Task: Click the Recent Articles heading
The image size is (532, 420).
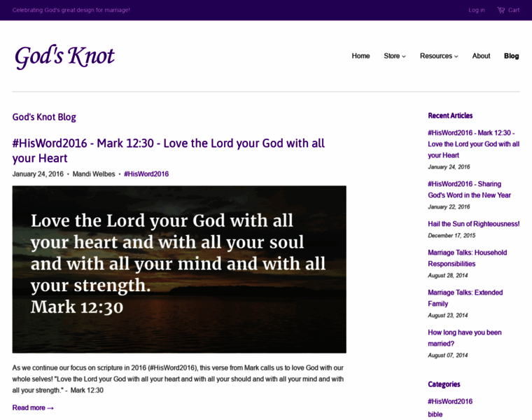Action: (450, 115)
